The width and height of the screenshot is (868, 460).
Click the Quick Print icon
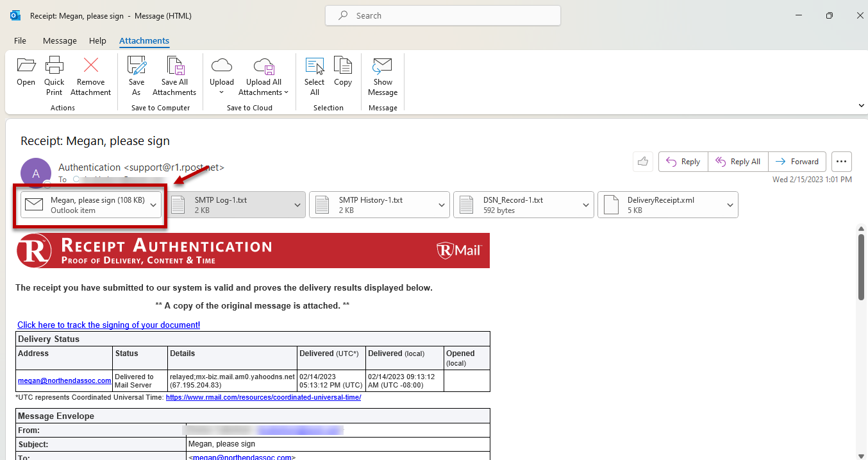coord(54,65)
